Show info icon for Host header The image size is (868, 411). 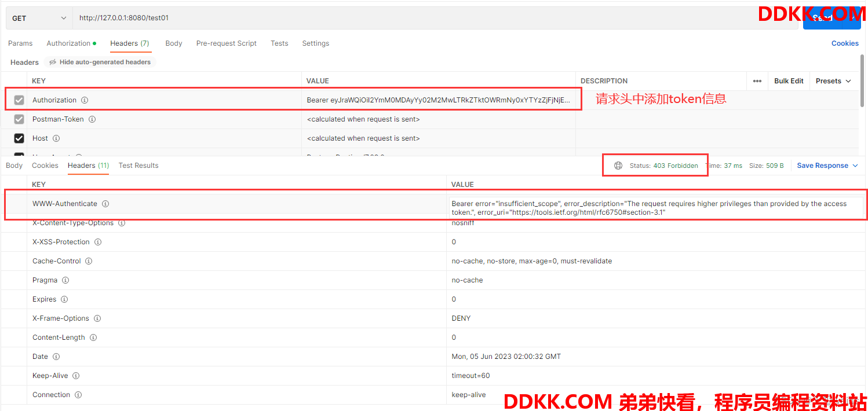coord(56,138)
